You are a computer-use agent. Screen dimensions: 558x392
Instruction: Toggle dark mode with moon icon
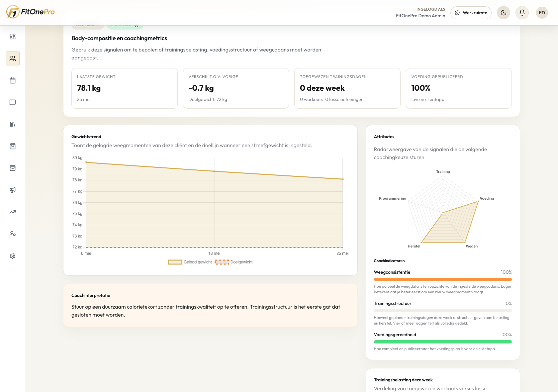click(504, 13)
